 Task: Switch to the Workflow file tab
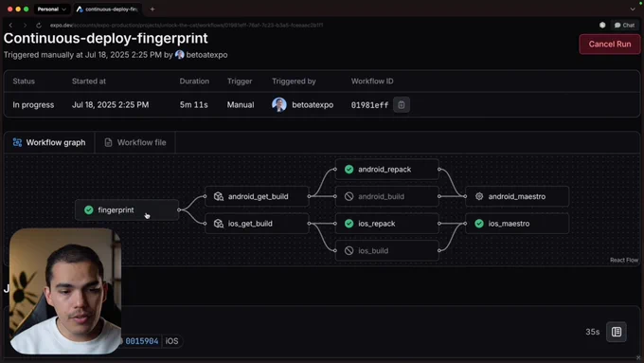pos(135,143)
